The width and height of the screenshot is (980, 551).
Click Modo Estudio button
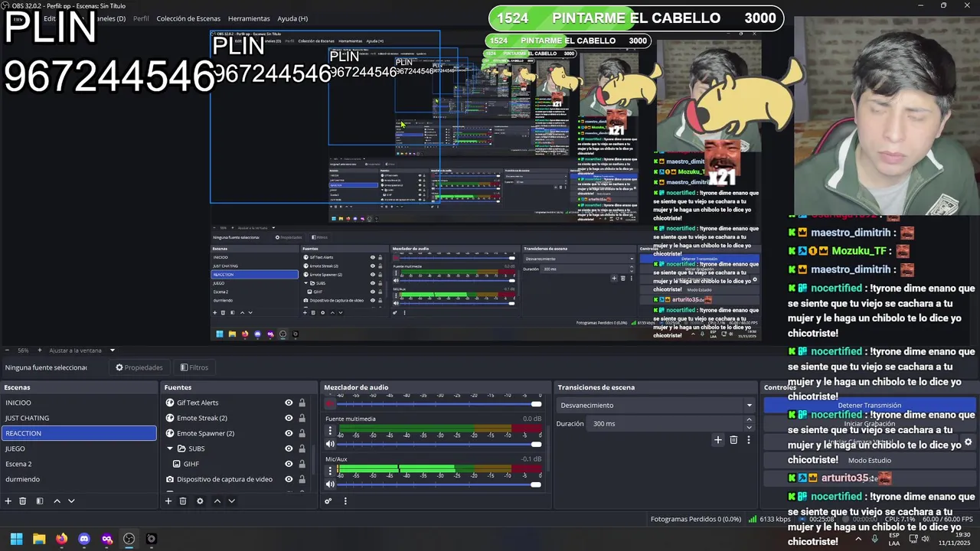(870, 461)
